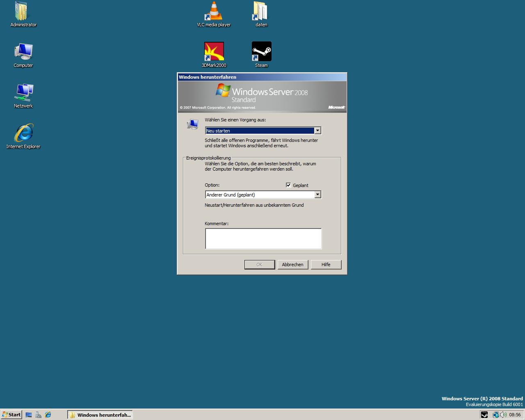The height and width of the screenshot is (420, 525).
Task: Click the Steam tray icon
Action: (x=484, y=415)
